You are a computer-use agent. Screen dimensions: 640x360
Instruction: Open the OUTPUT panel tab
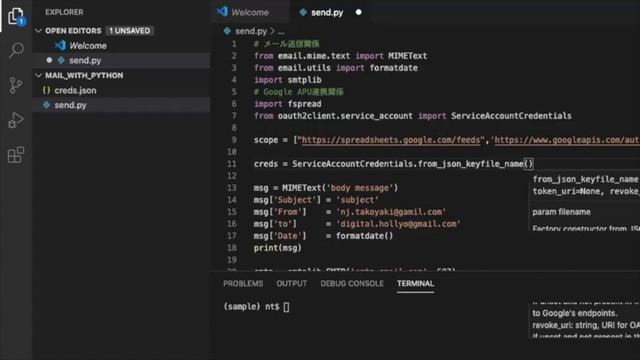coord(291,284)
